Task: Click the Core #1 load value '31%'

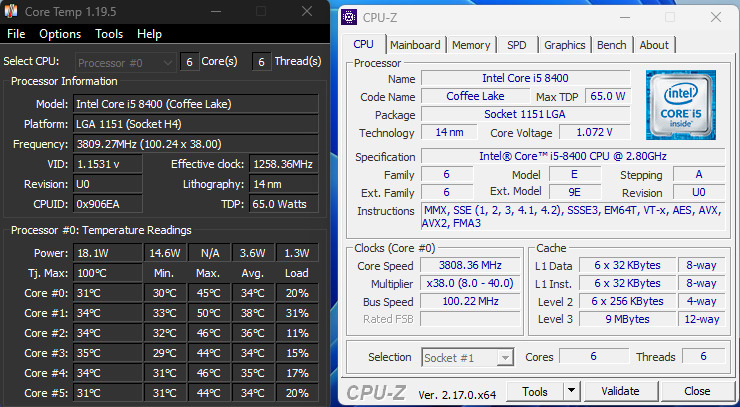Action: pyautogui.click(x=297, y=313)
